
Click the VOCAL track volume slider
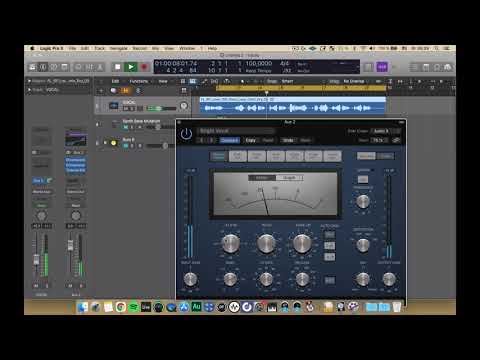[162, 108]
